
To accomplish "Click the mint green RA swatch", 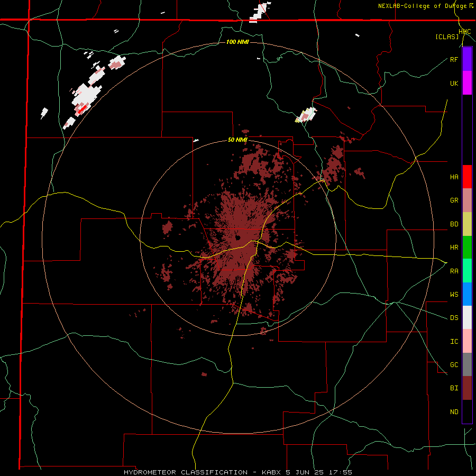I will pos(467,271).
